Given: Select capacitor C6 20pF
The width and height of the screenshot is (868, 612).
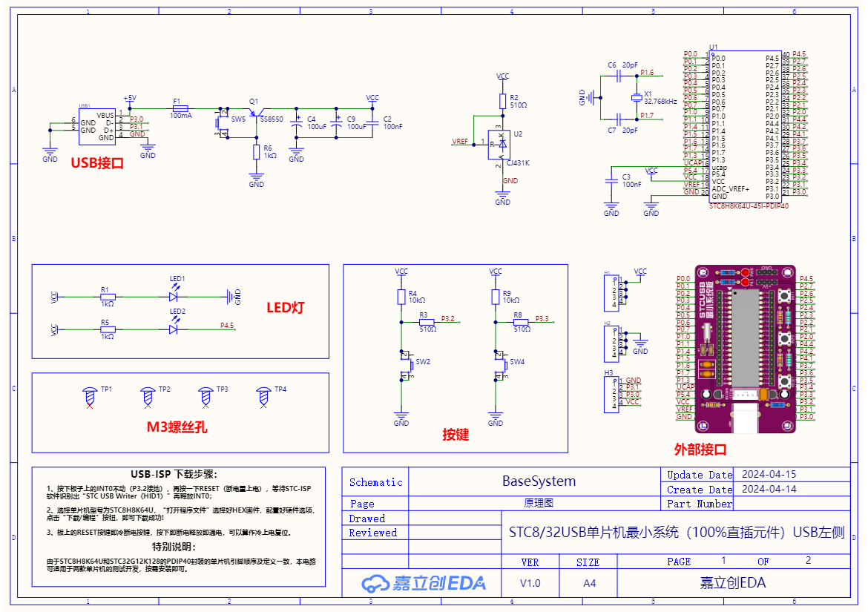Looking at the screenshot, I should tap(619, 76).
